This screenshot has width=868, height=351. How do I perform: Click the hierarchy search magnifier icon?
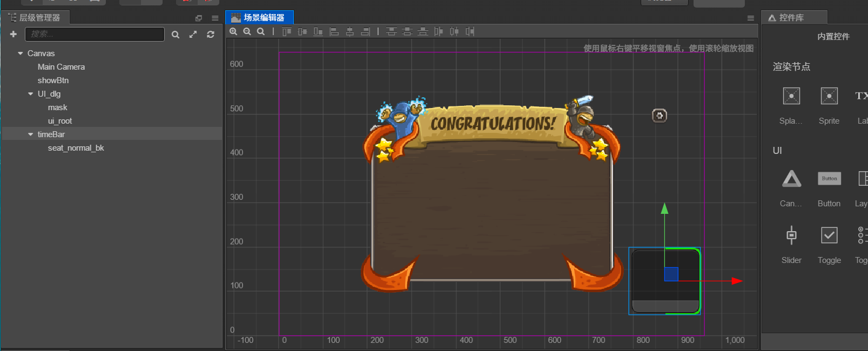pyautogui.click(x=176, y=35)
